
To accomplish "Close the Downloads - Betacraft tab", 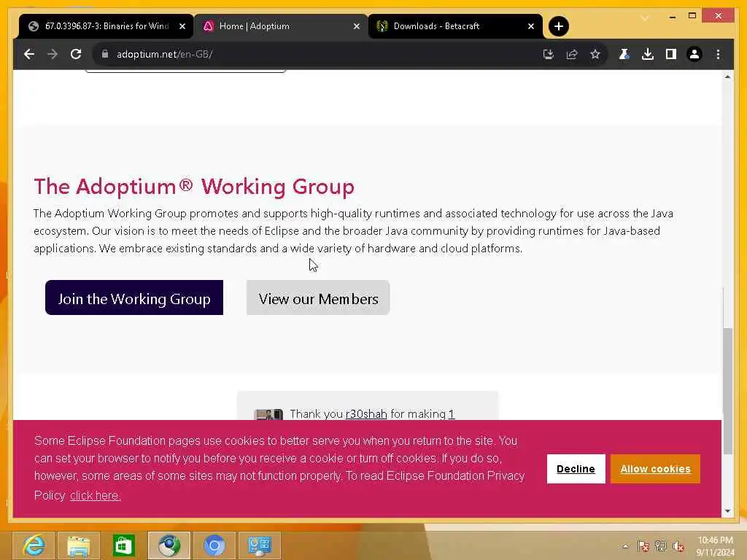I will tap(531, 26).
